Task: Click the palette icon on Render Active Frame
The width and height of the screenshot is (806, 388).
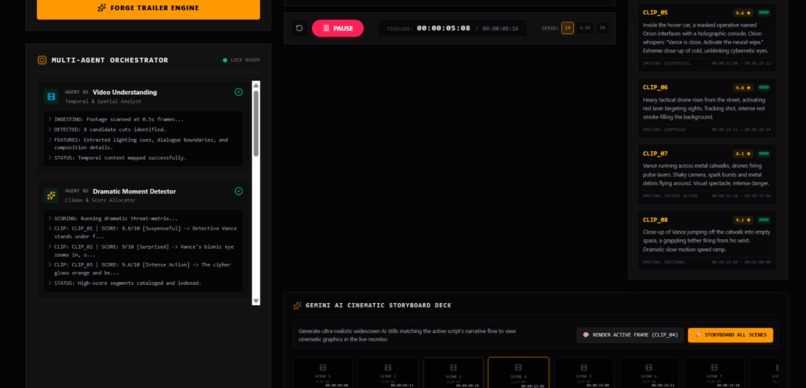Action: (585, 335)
